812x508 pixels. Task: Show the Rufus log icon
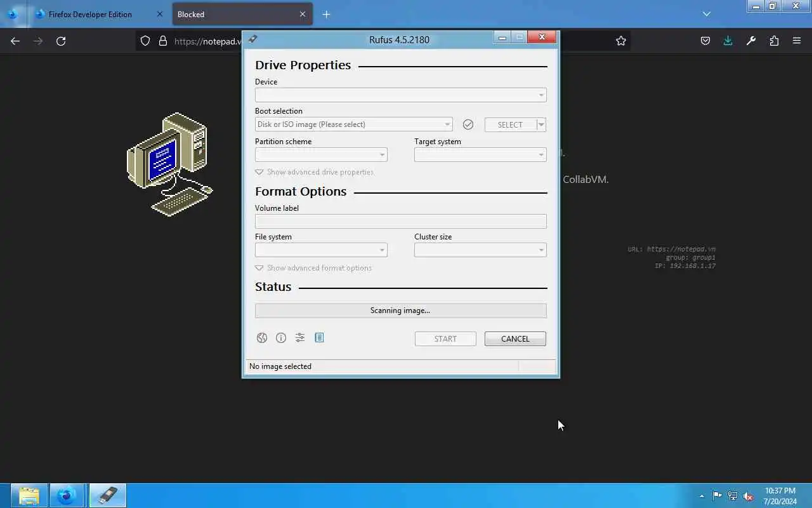[x=319, y=338]
